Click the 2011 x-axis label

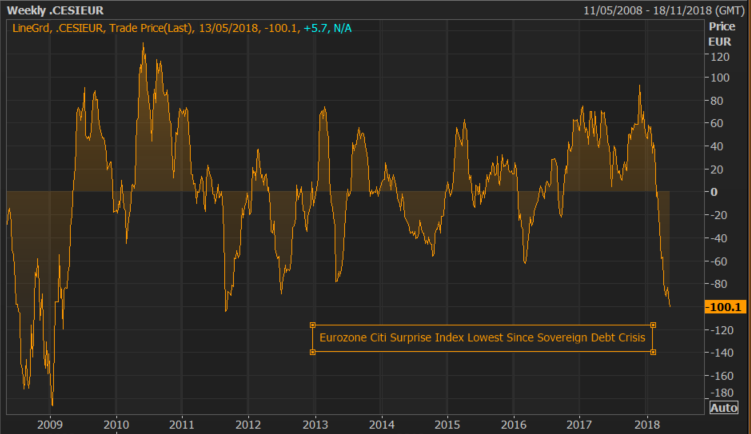[x=182, y=424]
